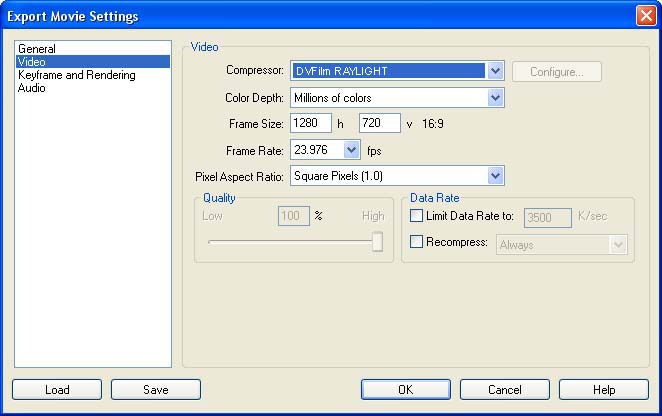
Task: Toggle the Recompress checkbox
Action: pos(416,242)
